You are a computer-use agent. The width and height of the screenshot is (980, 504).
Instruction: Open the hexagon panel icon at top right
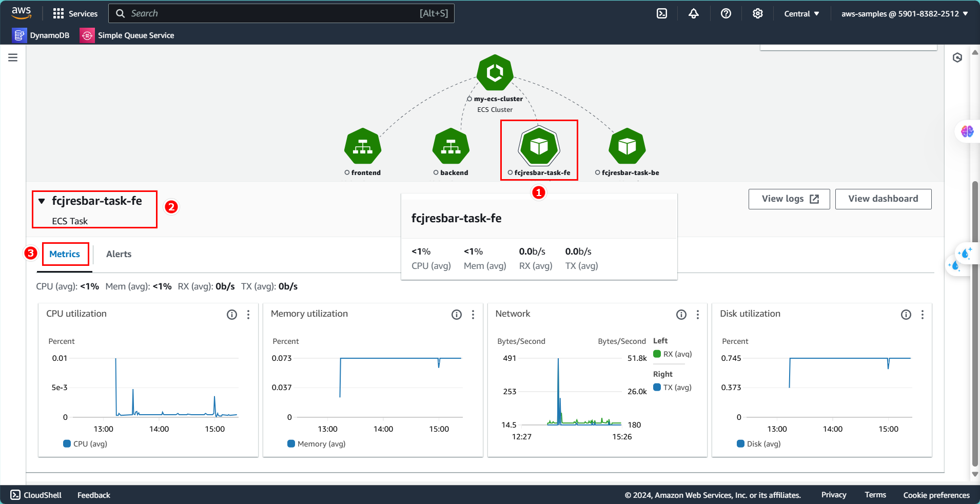(x=957, y=57)
